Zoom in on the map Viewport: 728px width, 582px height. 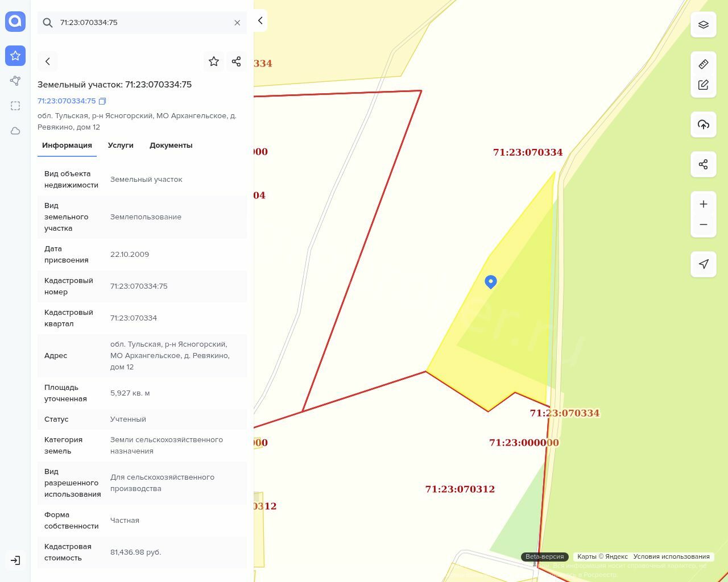(x=703, y=204)
